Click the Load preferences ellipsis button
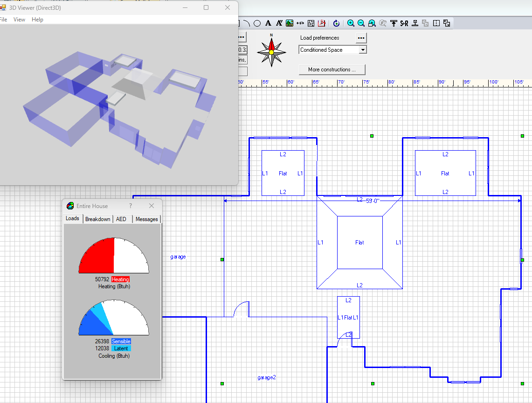The width and height of the screenshot is (532, 403). pyautogui.click(x=361, y=38)
